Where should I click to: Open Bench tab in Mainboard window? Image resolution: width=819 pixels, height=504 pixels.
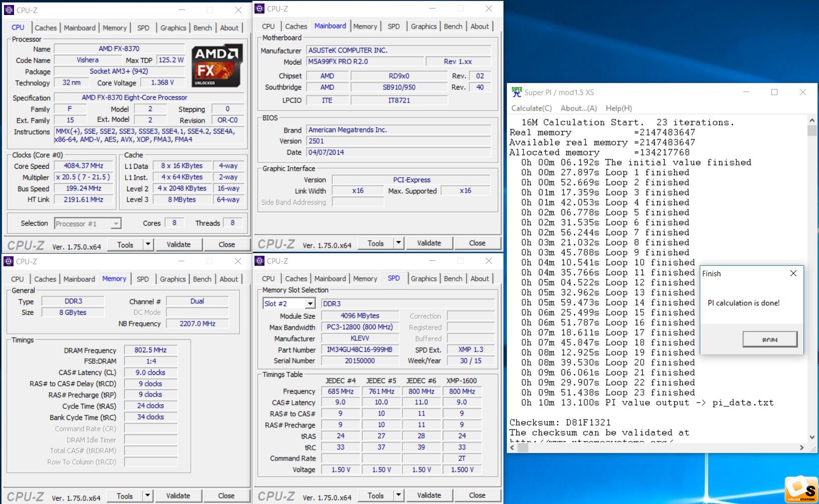453,27
